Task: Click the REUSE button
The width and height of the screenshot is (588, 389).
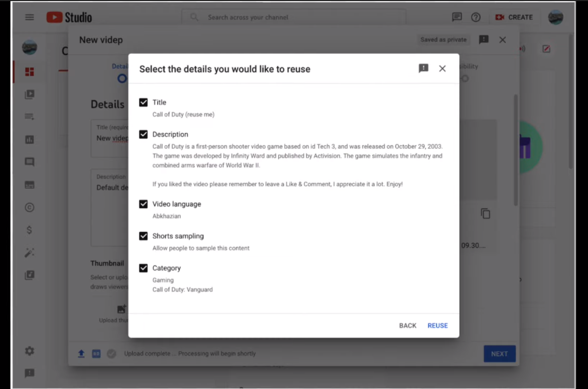Action: tap(437, 325)
